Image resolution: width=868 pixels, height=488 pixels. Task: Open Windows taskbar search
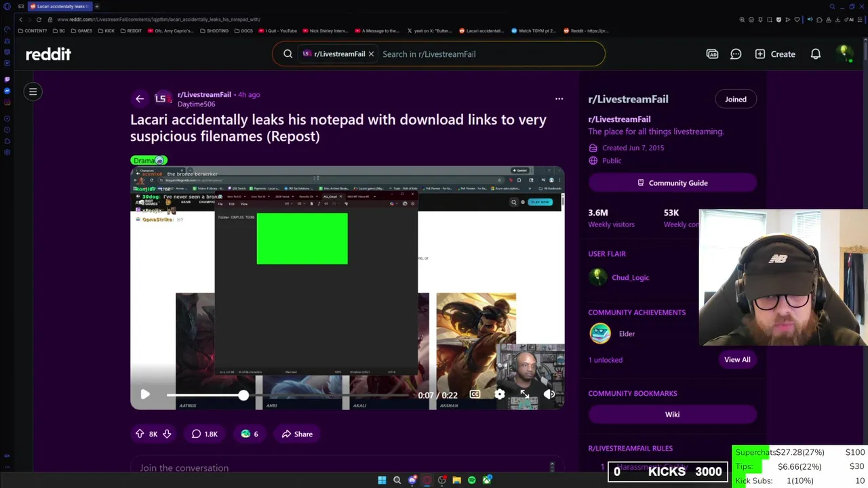coord(397,480)
